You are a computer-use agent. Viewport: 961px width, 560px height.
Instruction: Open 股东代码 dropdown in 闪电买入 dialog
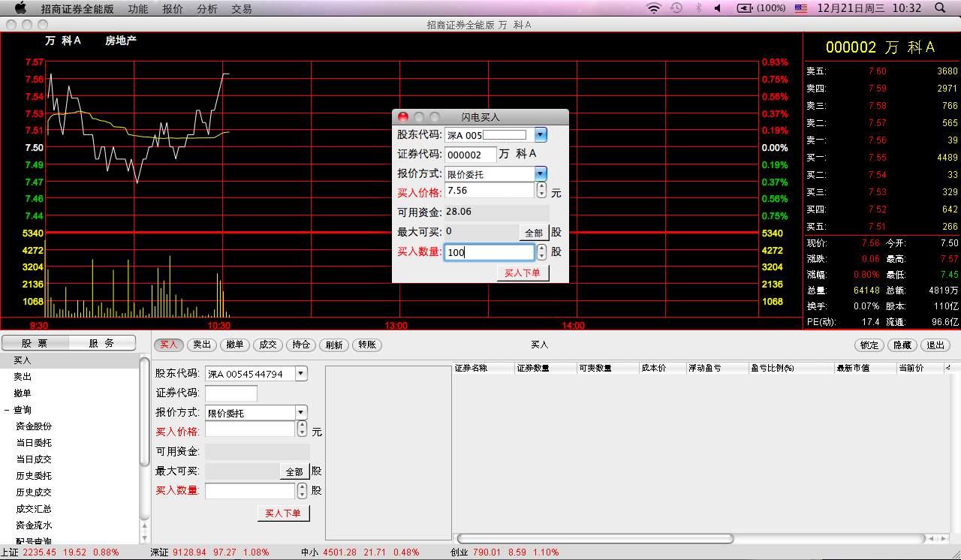point(540,135)
